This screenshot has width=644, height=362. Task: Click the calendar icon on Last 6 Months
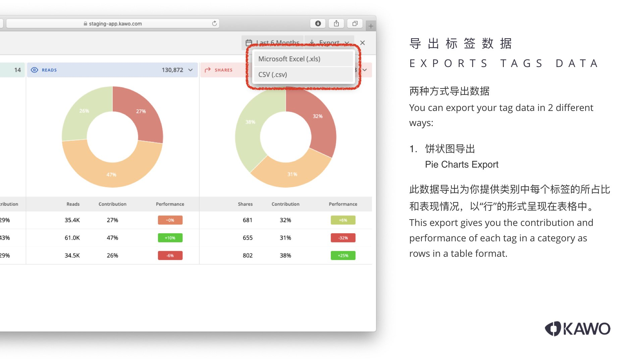[249, 43]
